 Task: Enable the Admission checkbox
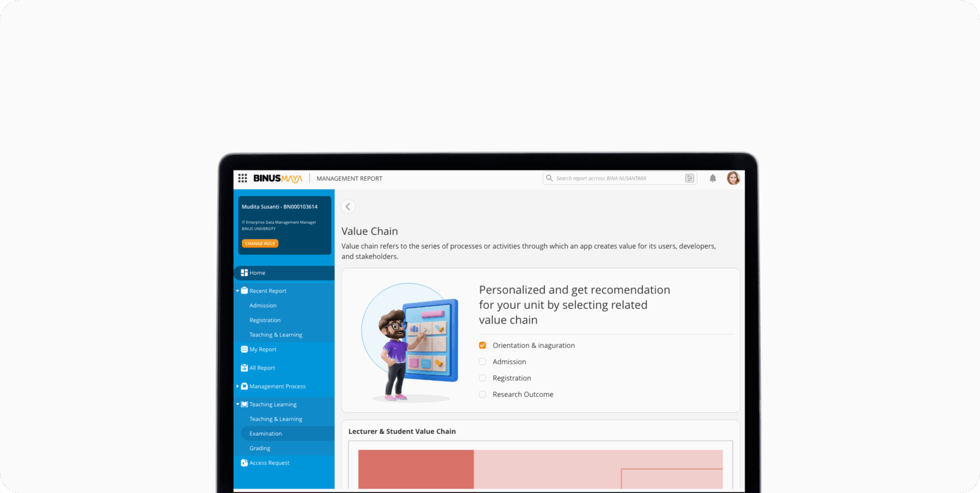coord(482,362)
